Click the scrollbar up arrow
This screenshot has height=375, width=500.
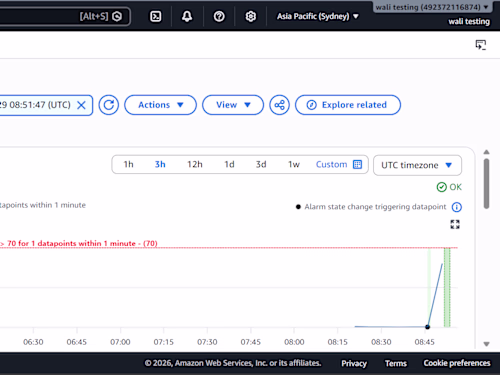pos(486,152)
